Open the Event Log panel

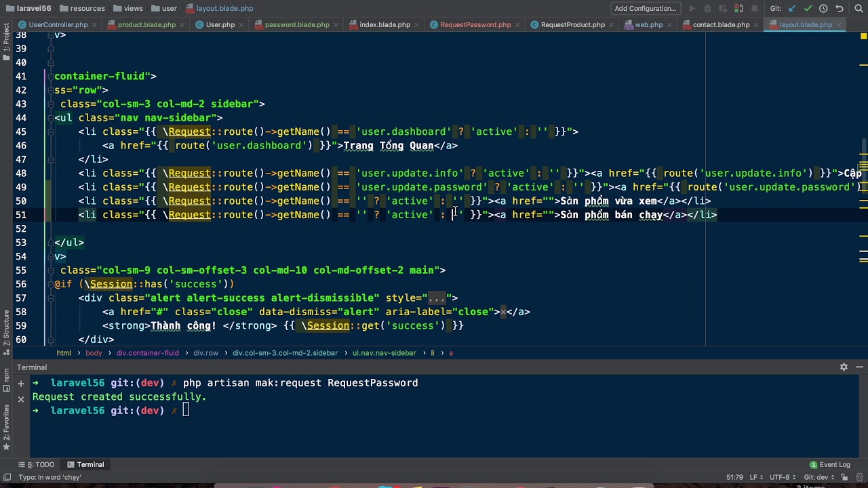[830, 465]
